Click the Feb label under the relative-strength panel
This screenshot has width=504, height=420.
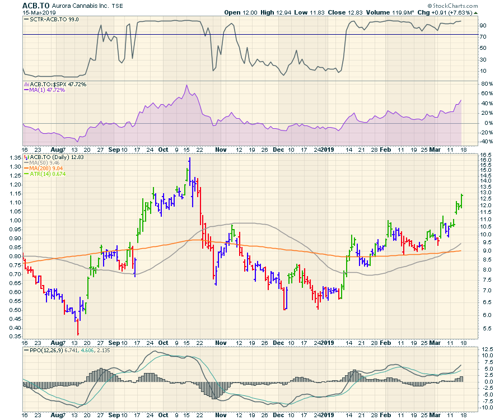coord(385,150)
